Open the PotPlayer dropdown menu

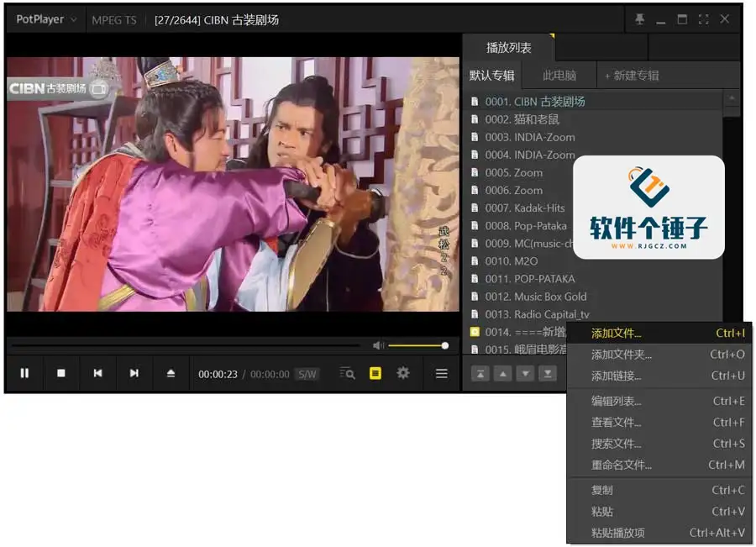46,19
